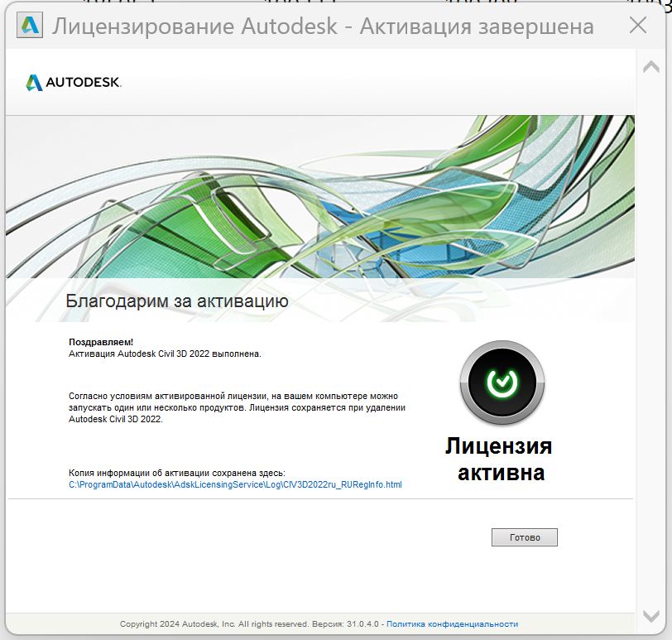Image resolution: width=672 pixels, height=640 pixels.
Task: Click the Autodesk logo in the title bar
Action: point(29,26)
